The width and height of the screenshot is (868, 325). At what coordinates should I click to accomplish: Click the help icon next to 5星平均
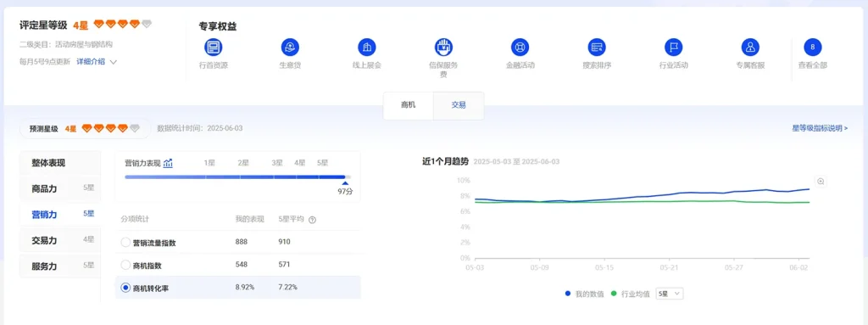click(x=312, y=220)
